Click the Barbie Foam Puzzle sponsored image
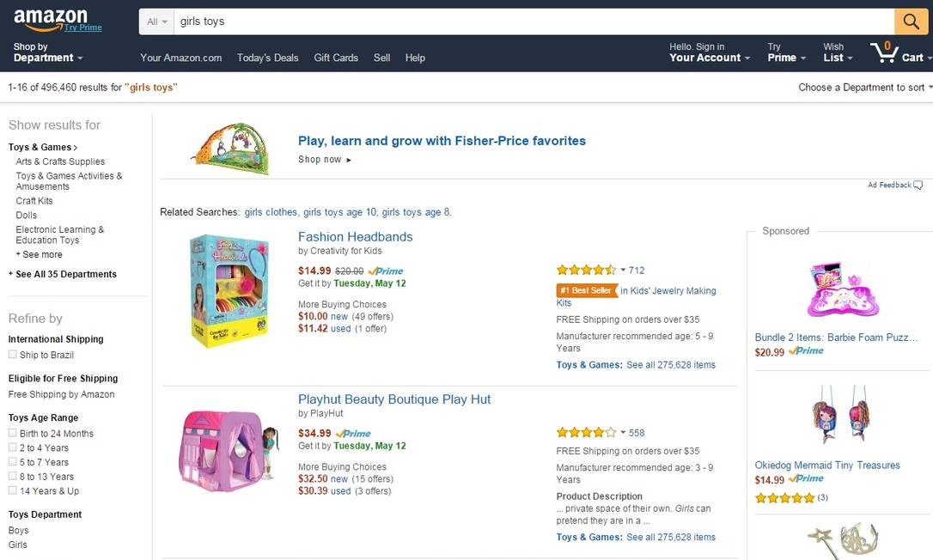 tap(838, 289)
